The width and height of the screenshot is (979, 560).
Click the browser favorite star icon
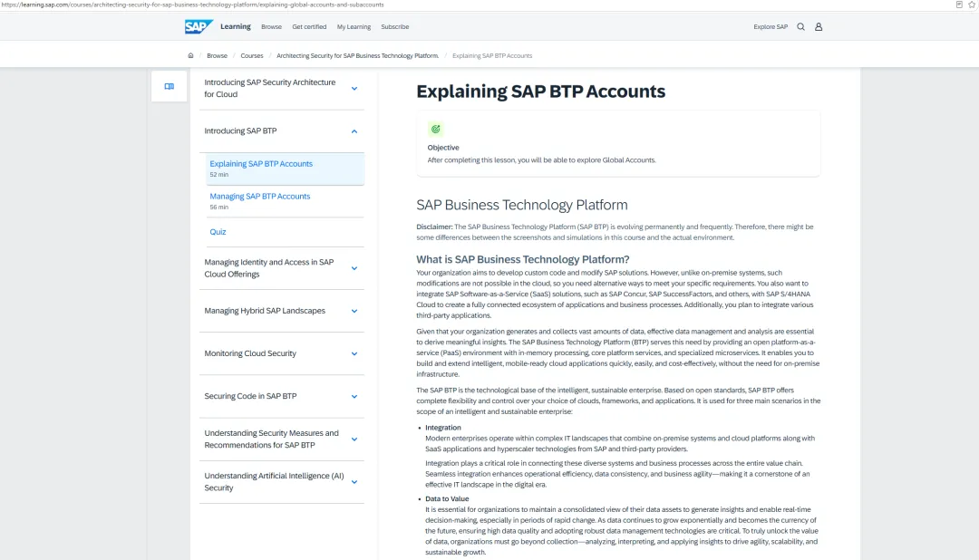(972, 5)
